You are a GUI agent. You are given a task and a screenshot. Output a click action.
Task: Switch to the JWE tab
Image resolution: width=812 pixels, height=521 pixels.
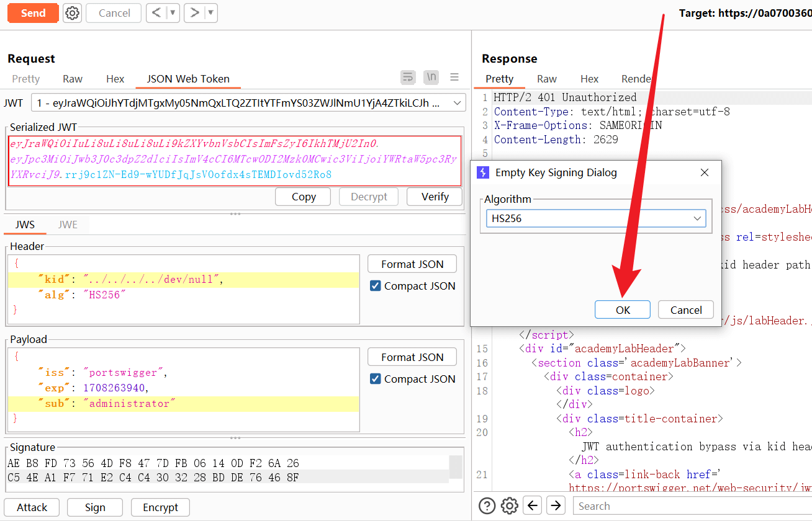click(x=68, y=225)
